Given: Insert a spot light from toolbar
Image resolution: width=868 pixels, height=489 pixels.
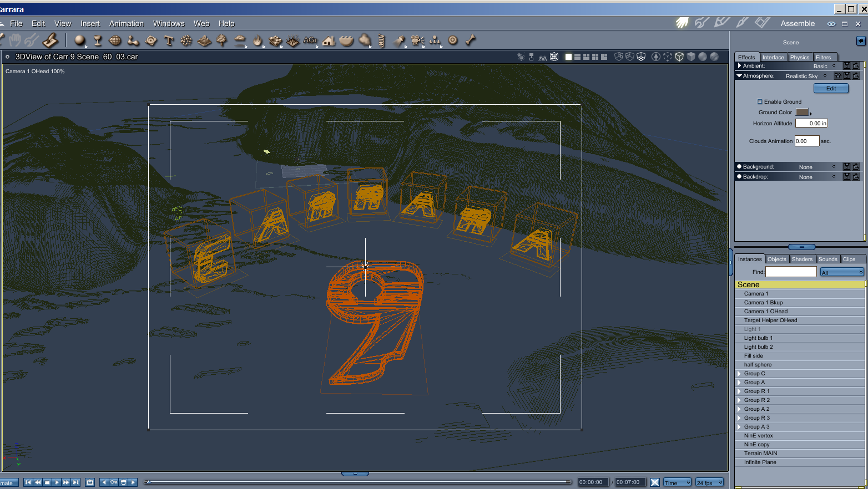Looking at the screenshot, I should (399, 40).
